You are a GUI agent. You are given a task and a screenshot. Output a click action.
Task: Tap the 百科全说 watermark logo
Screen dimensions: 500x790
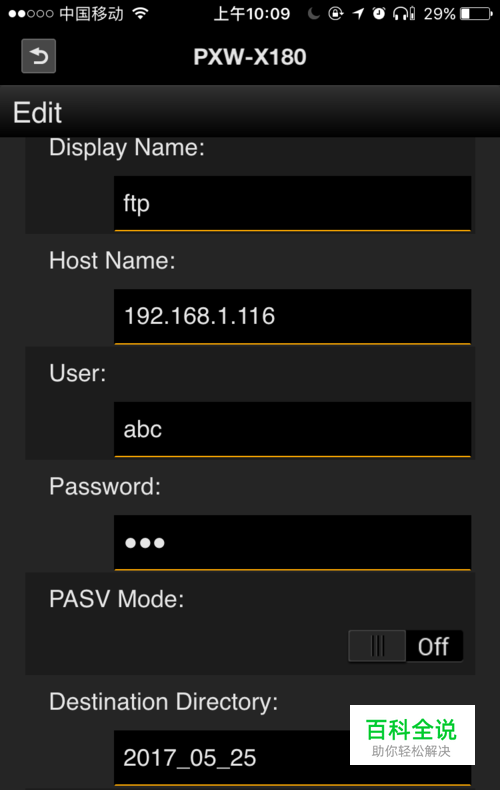[x=412, y=735]
